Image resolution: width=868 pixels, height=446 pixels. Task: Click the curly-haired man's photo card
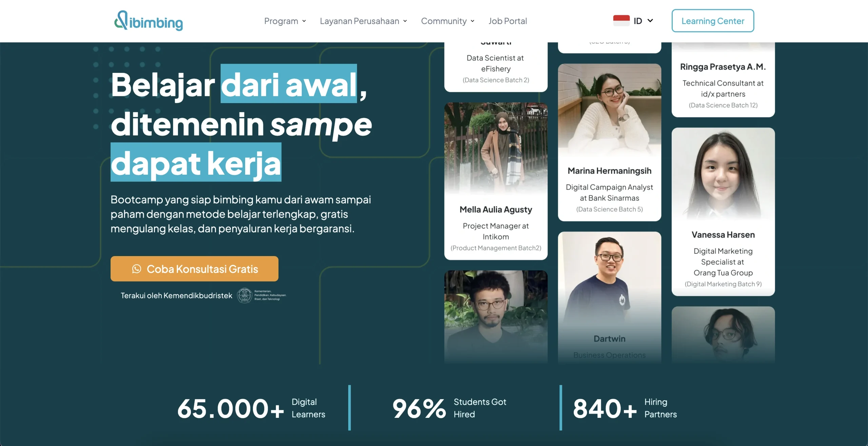pyautogui.click(x=496, y=316)
